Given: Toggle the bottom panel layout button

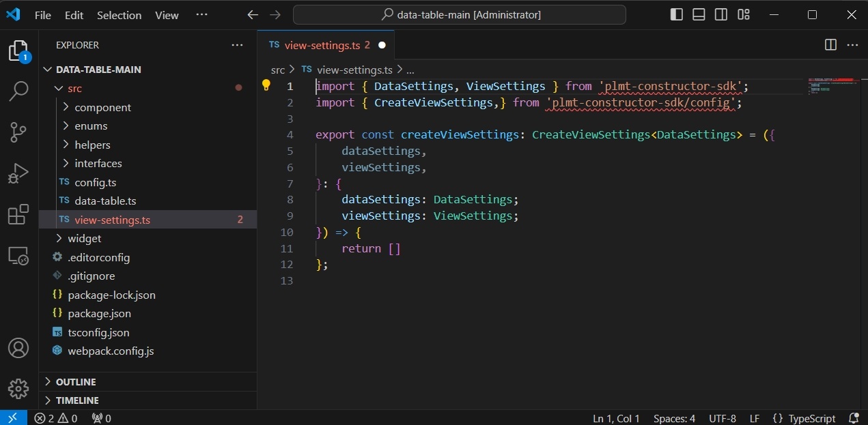Looking at the screenshot, I should (699, 14).
